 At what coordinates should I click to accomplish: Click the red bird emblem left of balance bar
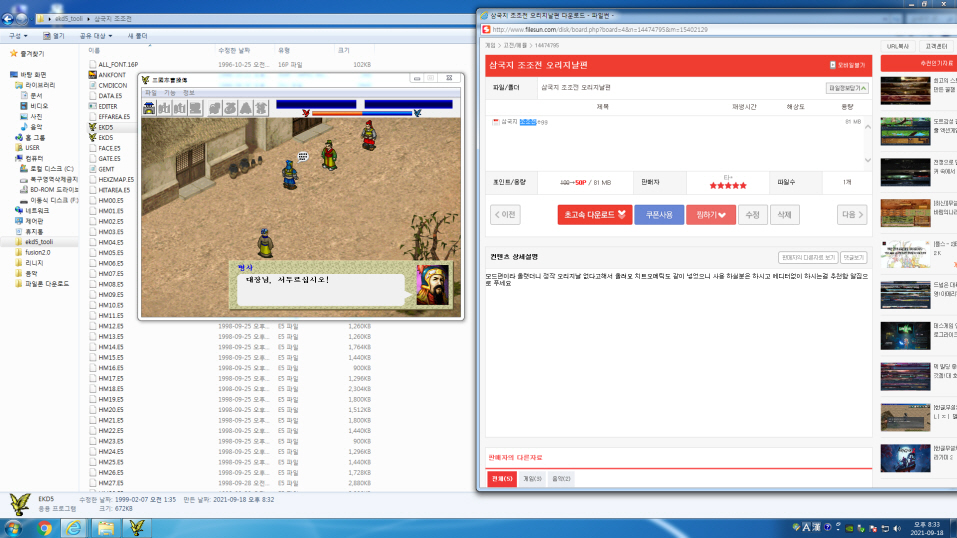[306, 114]
